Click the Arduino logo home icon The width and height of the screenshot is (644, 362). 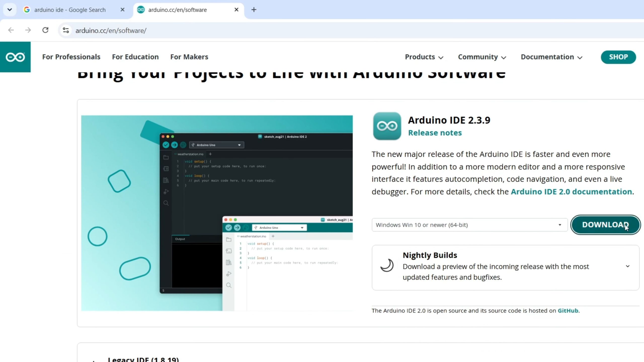coord(15,57)
